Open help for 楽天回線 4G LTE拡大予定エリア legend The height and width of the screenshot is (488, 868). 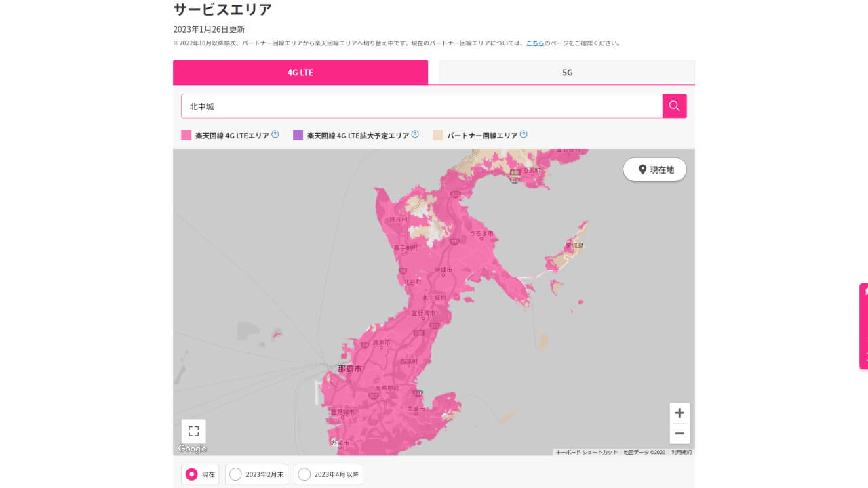416,134
